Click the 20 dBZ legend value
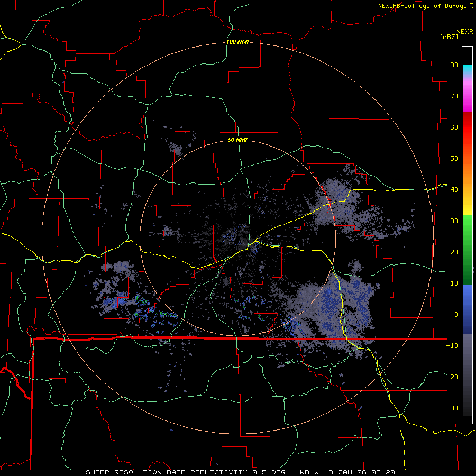 pyautogui.click(x=454, y=252)
